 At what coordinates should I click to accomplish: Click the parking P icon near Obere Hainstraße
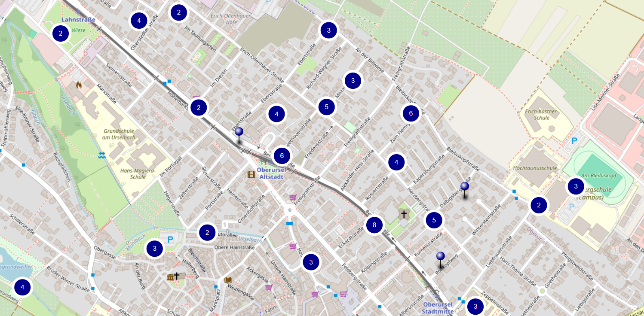tap(170, 239)
